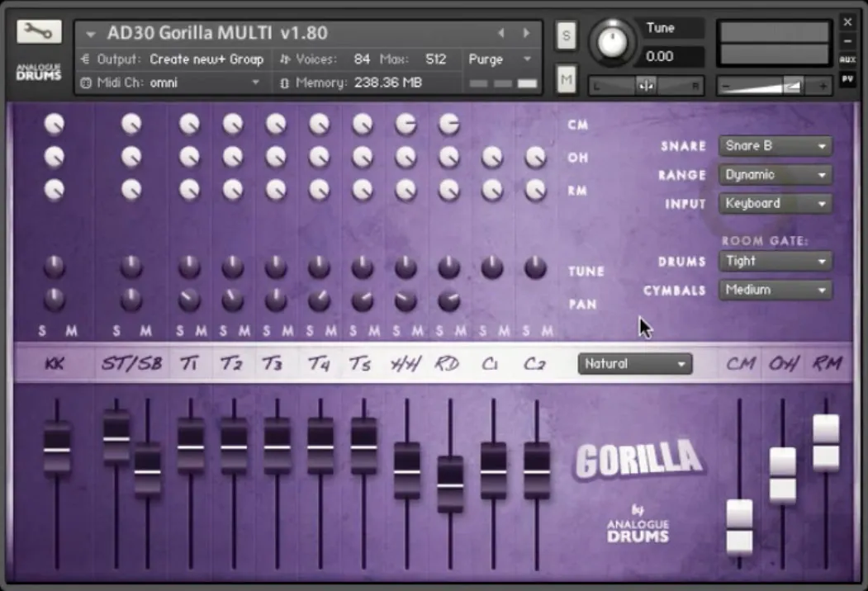Solo the instrument with S button
868x591 pixels.
click(x=566, y=36)
